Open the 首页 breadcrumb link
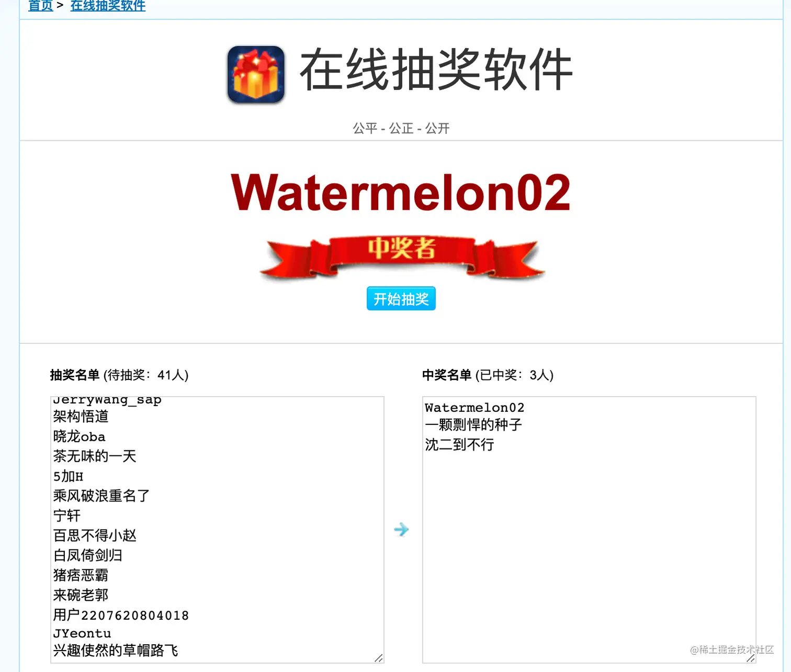Viewport: 791px width, 672px height. pos(41,6)
